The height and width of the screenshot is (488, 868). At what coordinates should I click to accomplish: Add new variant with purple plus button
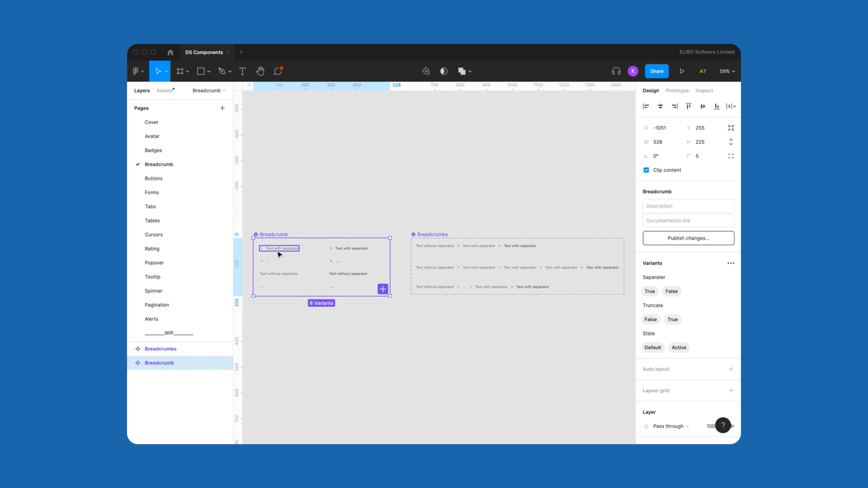pyautogui.click(x=383, y=289)
